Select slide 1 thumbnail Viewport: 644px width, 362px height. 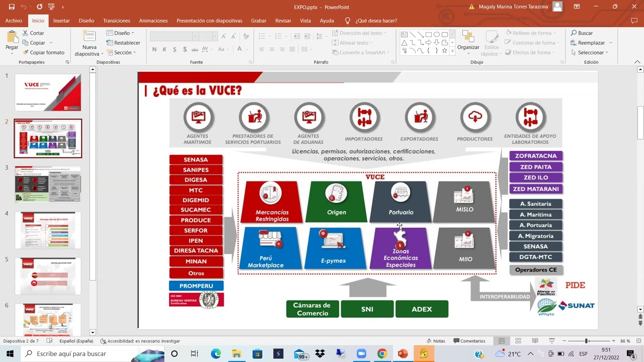coord(48,93)
